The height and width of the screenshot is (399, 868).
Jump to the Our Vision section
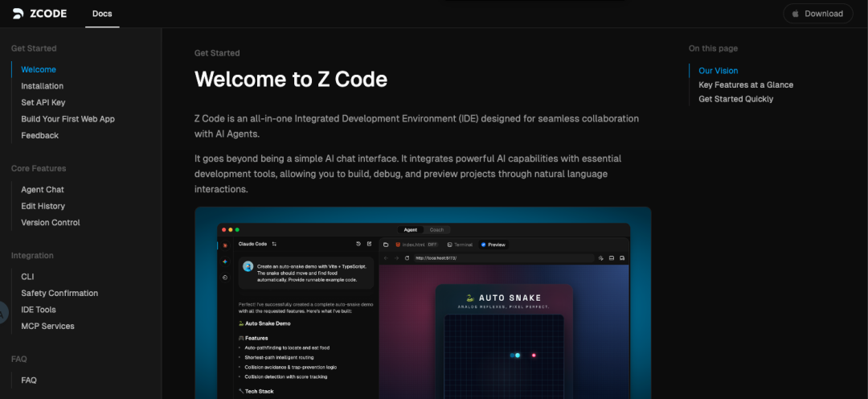pyautogui.click(x=718, y=70)
